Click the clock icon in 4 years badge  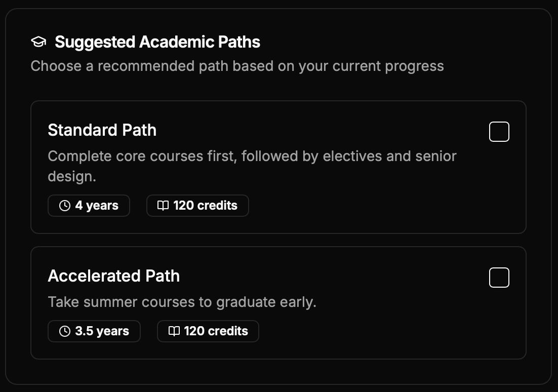pos(64,206)
